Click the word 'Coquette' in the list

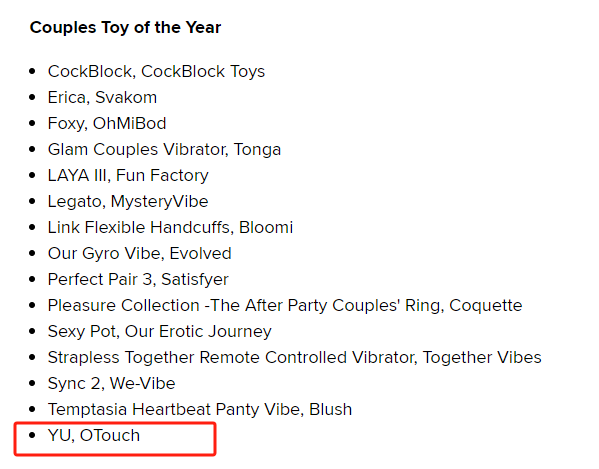point(486,305)
